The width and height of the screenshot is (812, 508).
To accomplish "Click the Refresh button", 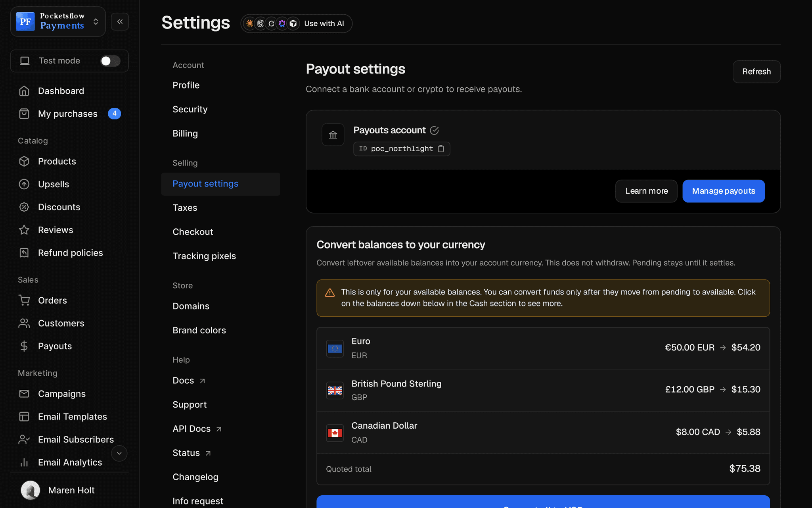I will [756, 72].
